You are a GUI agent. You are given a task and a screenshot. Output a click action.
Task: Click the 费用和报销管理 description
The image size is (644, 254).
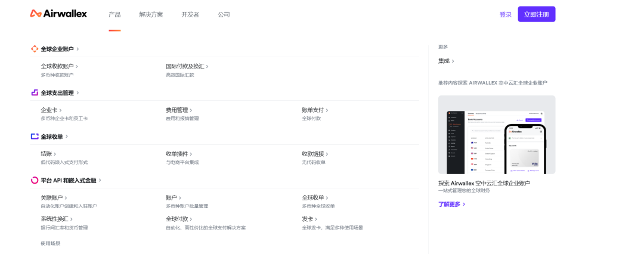point(182,119)
